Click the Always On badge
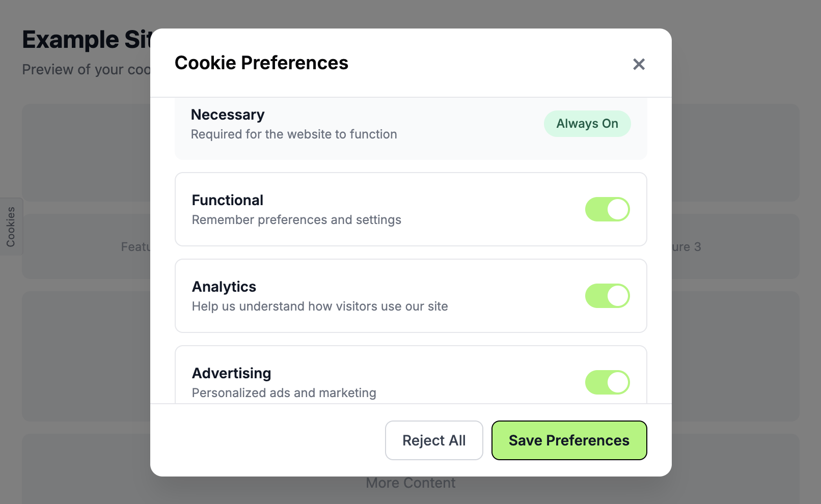 point(587,124)
